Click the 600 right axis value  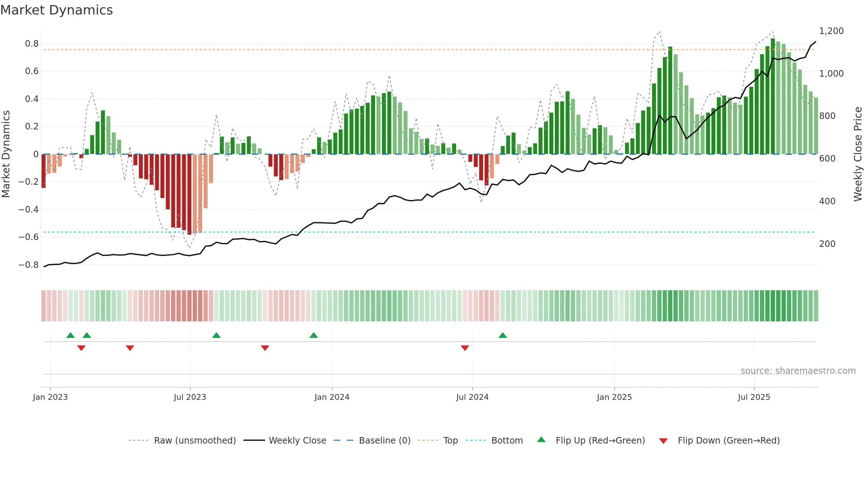click(827, 159)
